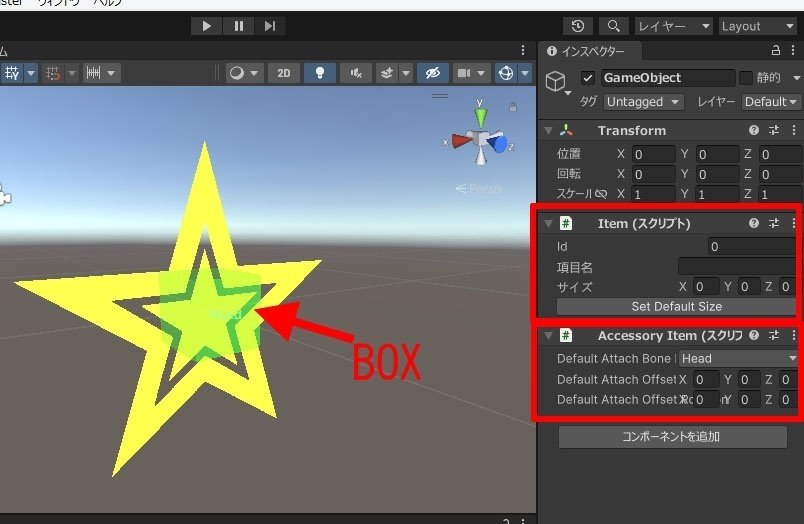The height and width of the screenshot is (524, 804).
Task: Pause the game with the Pause button
Action: pyautogui.click(x=238, y=26)
